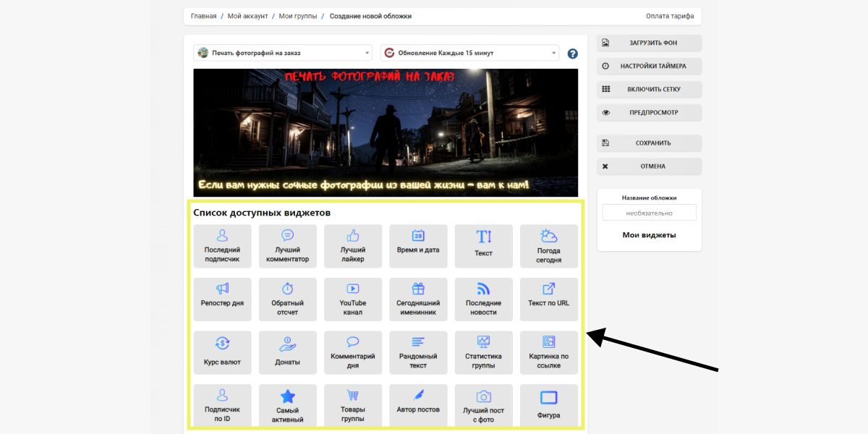The height and width of the screenshot is (434, 868).
Task: Click the Загрузить фон button
Action: pos(649,43)
